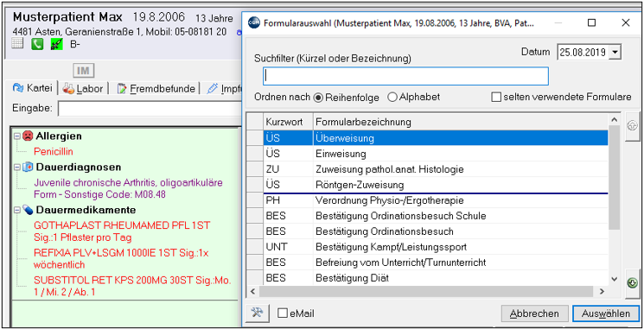Collapse the Dauermedikamente tree node

coord(16,210)
